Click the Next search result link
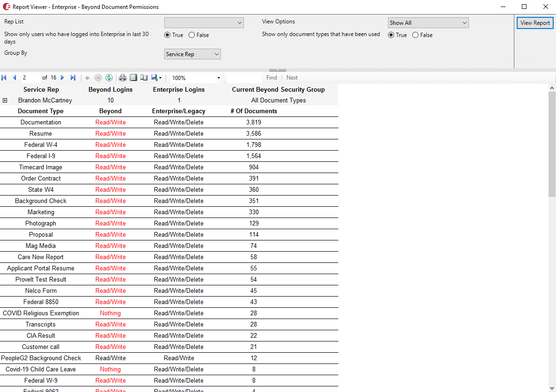The height and width of the screenshot is (392, 556). click(x=292, y=78)
